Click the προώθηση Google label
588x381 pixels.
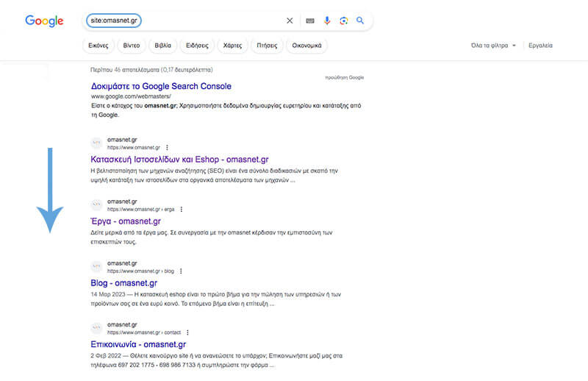(344, 78)
